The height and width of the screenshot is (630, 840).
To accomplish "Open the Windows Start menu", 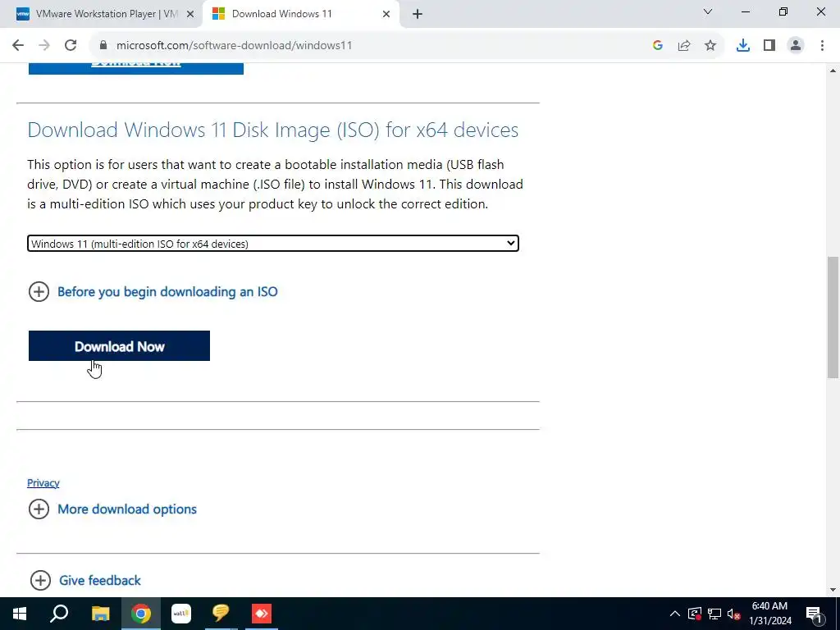I will (20, 614).
